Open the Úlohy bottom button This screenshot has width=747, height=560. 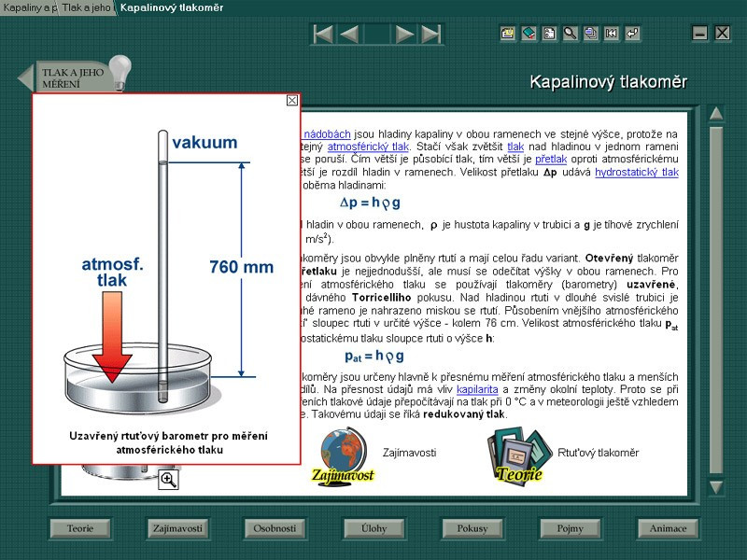pyautogui.click(x=373, y=528)
